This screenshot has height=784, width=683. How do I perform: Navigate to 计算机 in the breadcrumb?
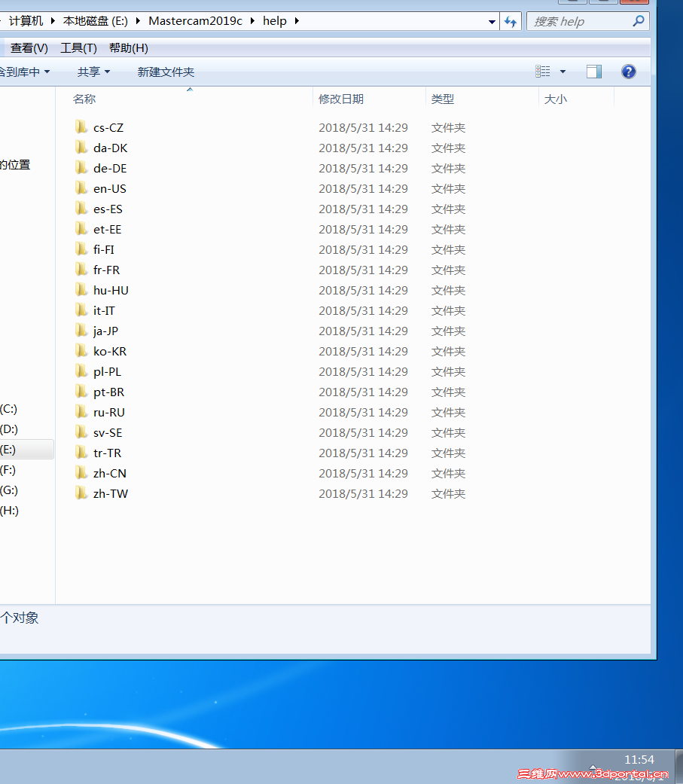tap(26, 21)
